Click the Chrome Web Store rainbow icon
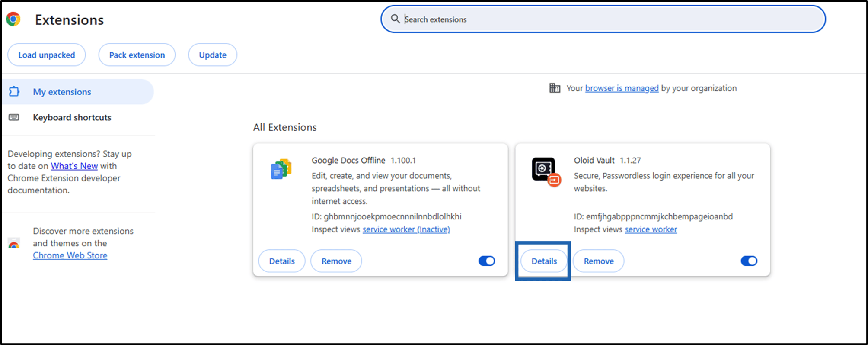The image size is (868, 345). click(x=14, y=243)
